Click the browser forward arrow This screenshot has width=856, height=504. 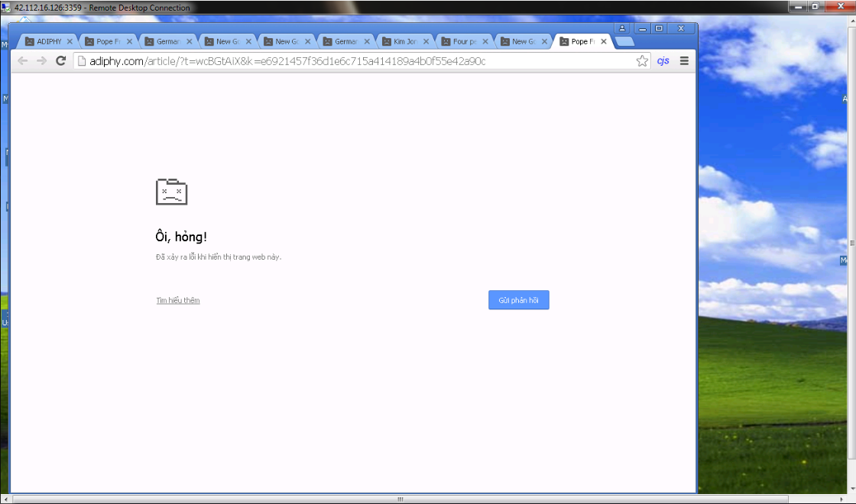tap(41, 60)
